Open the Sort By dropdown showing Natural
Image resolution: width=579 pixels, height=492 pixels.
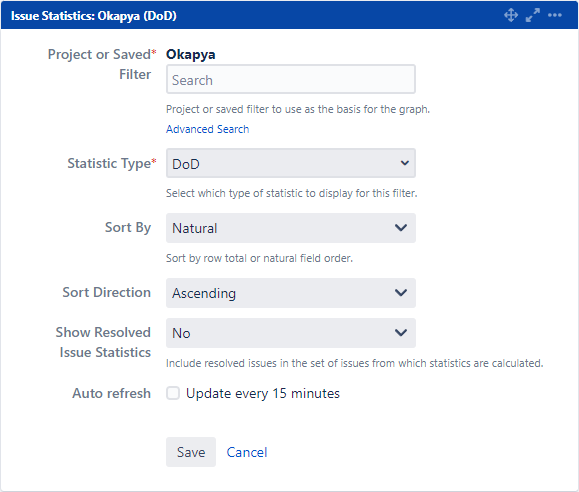click(x=291, y=228)
